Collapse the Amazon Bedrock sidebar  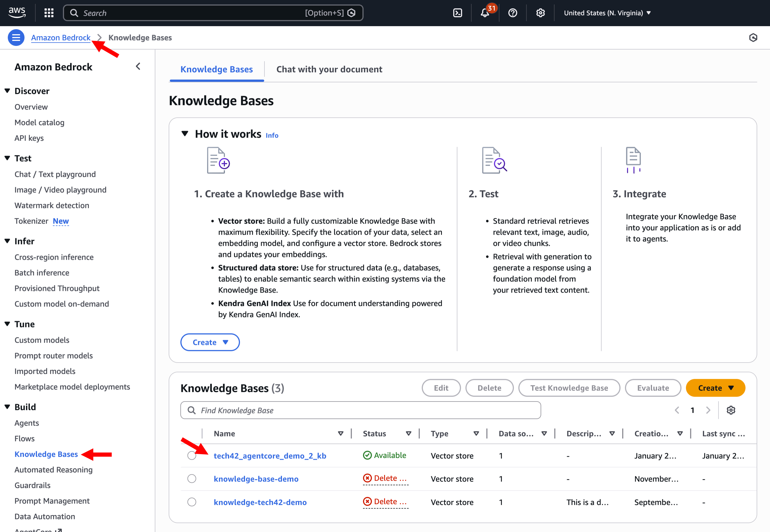point(138,66)
